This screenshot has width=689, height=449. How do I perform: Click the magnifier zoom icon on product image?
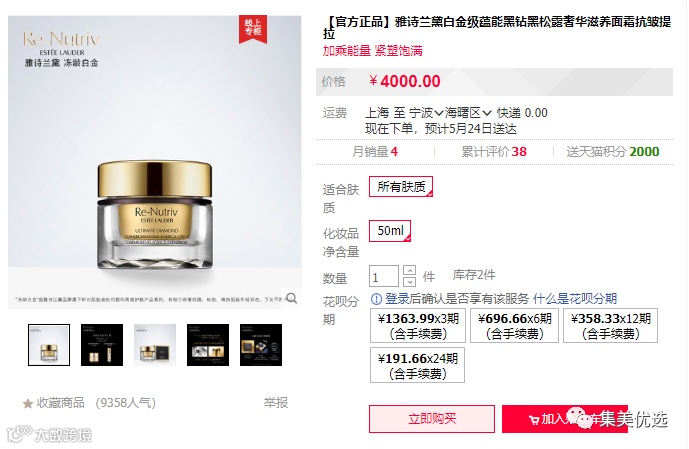pos(291,298)
